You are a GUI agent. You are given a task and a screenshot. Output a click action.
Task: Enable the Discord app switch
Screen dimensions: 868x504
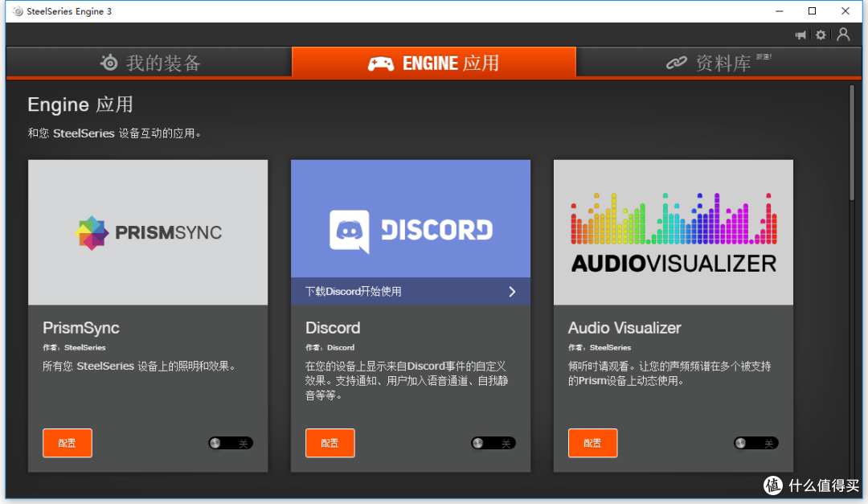click(493, 443)
